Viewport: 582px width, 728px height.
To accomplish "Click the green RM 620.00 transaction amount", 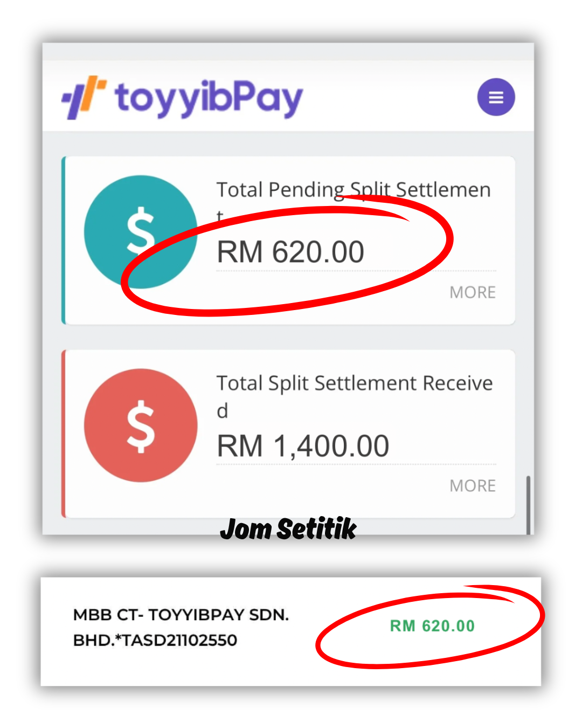I will click(432, 626).
